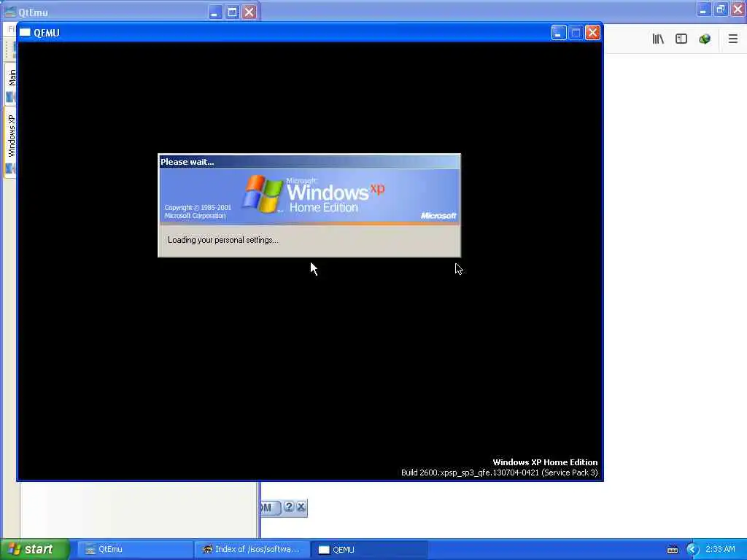Viewport: 747px width, 560px height.
Task: Click the 'Please wait...' dialog title
Action: pos(187,162)
